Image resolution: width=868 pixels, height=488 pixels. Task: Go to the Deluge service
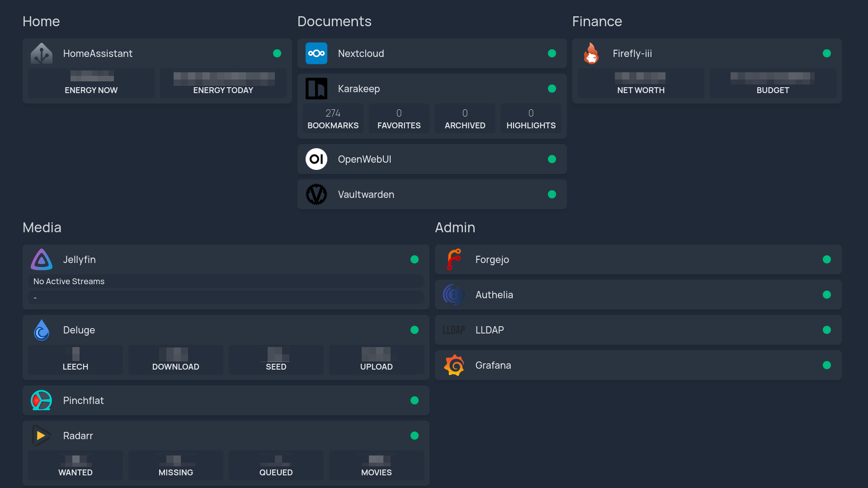click(x=79, y=330)
